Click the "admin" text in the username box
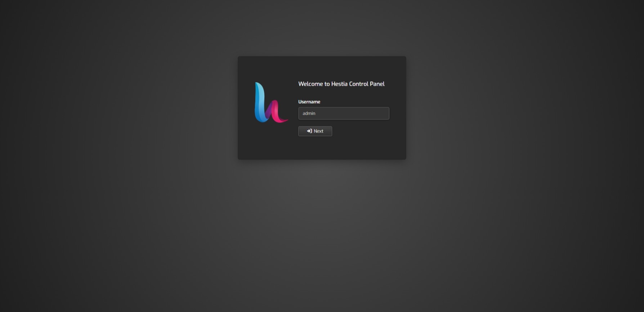The image size is (644, 312). pos(309,113)
